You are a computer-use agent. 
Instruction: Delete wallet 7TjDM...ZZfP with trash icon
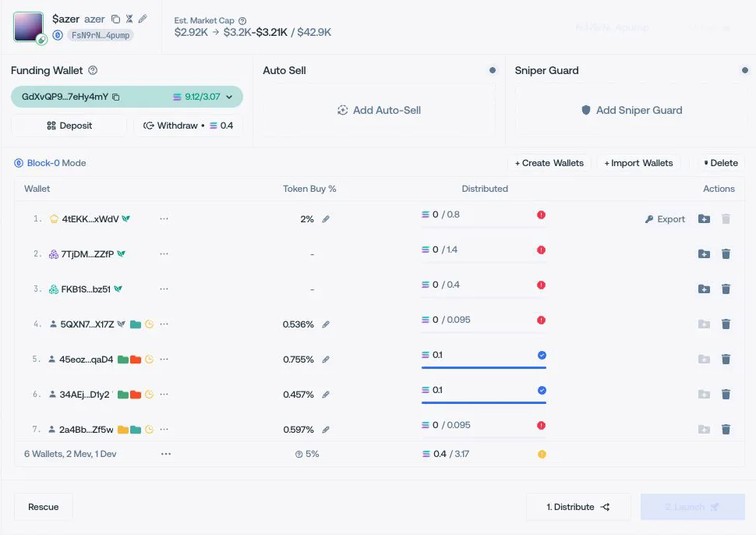click(726, 253)
